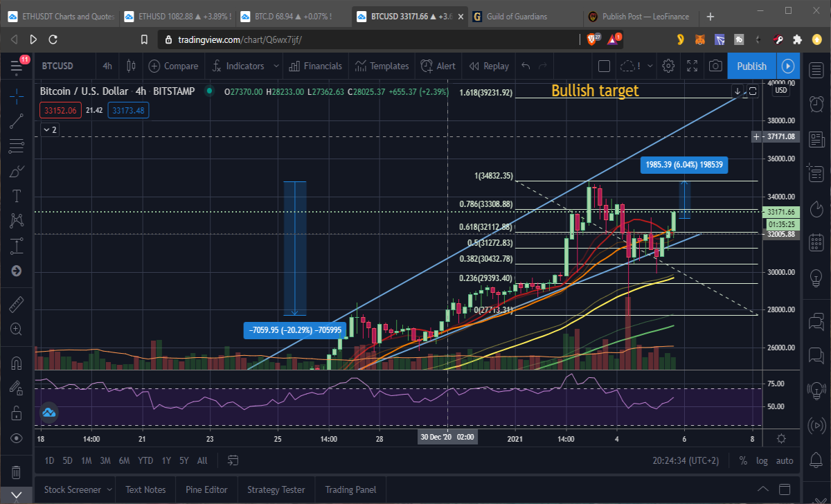Remove drawings with the trash icon
Image resolution: width=831 pixels, height=504 pixels.
tap(17, 472)
